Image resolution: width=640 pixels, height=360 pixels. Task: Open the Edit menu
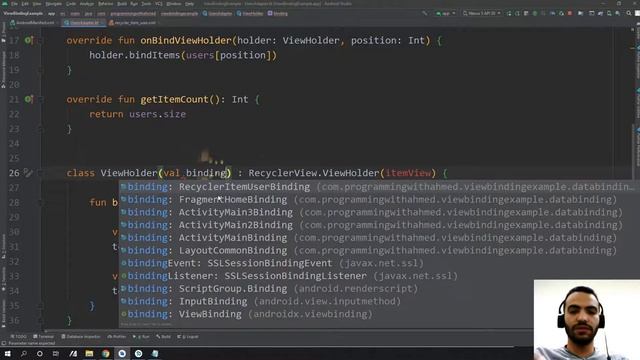point(25,4)
